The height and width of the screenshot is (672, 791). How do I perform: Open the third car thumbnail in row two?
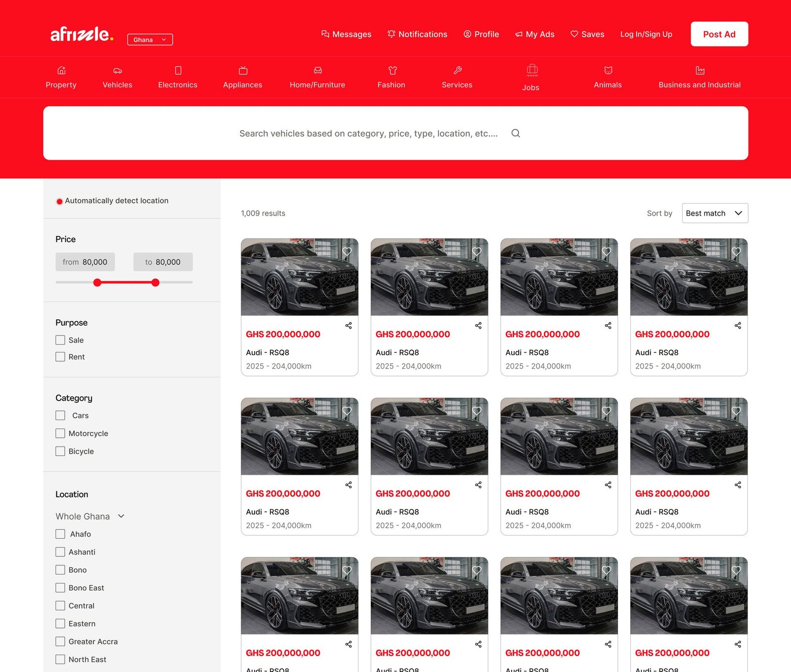559,436
